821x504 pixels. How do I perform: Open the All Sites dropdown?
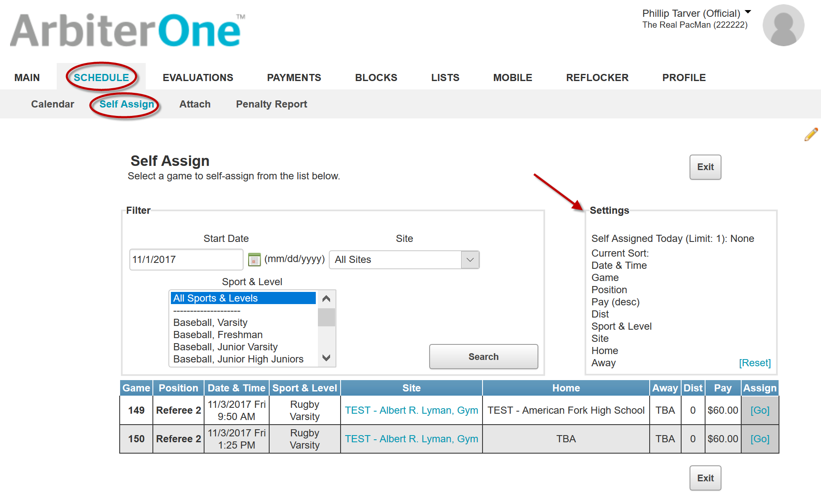tap(404, 260)
